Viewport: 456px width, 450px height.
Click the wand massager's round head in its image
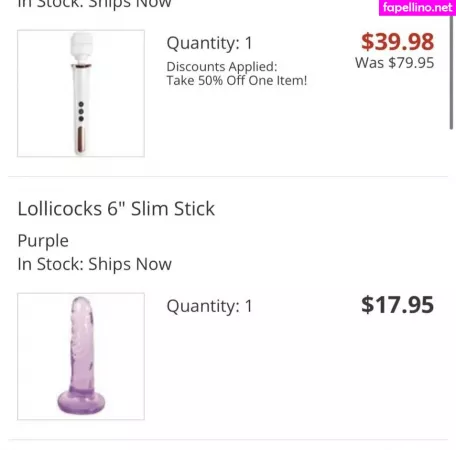[81, 46]
